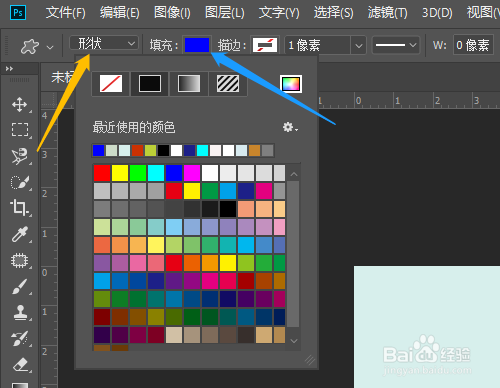
Task: Select the Eyedropper tool
Action: pos(20,234)
